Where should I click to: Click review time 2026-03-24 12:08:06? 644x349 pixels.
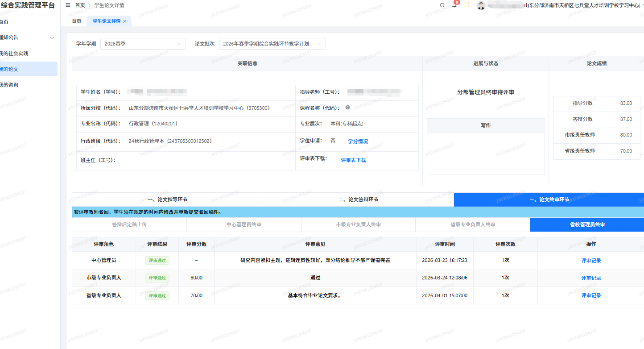(x=445, y=278)
